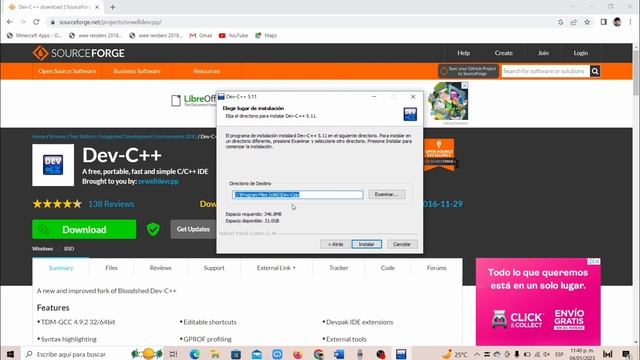
Task: Open the Help menu on SourceForge
Action: coord(463,53)
